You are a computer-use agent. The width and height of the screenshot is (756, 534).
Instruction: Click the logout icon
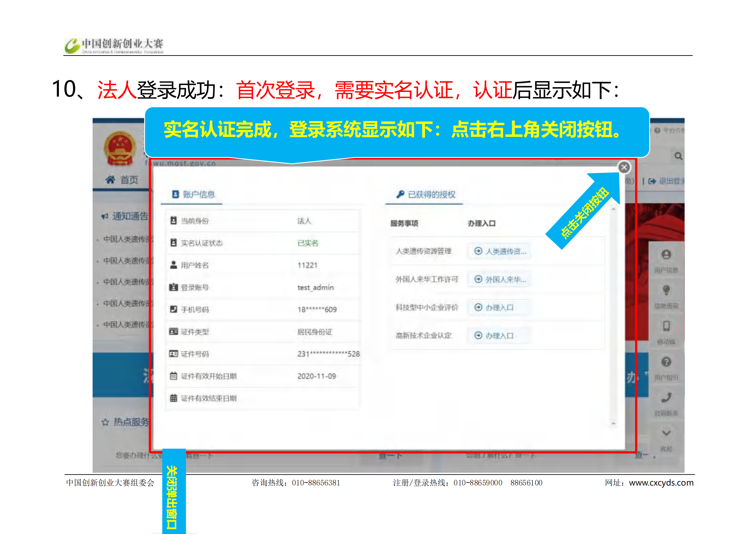click(652, 181)
